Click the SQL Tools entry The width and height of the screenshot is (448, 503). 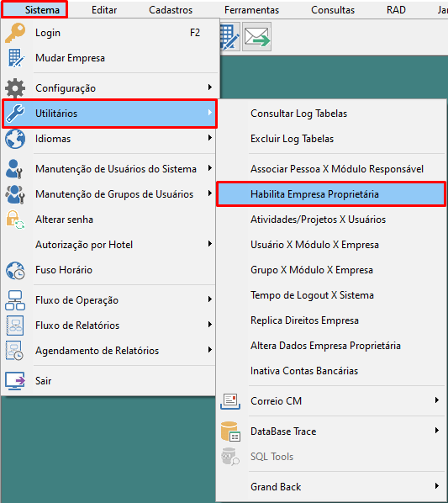click(x=271, y=457)
